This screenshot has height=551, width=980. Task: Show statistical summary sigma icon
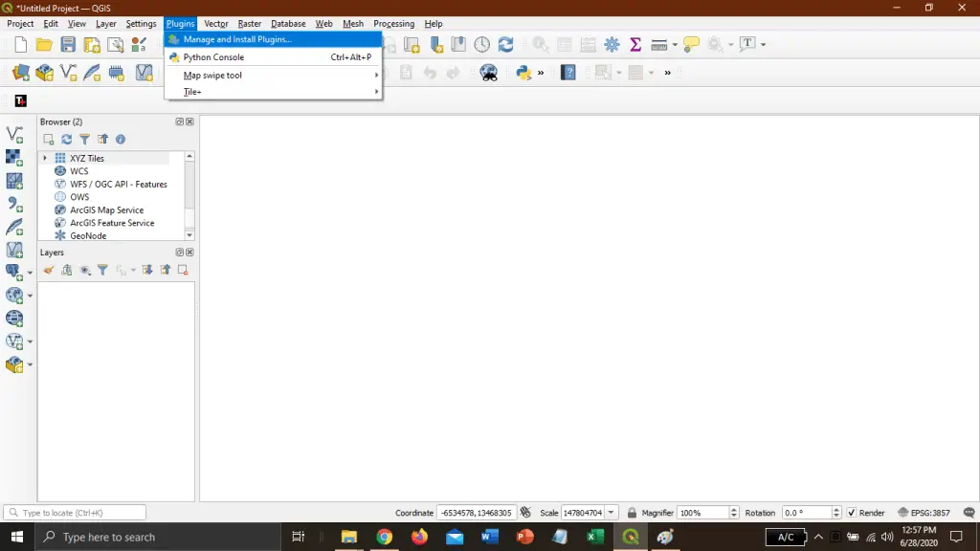coord(635,44)
